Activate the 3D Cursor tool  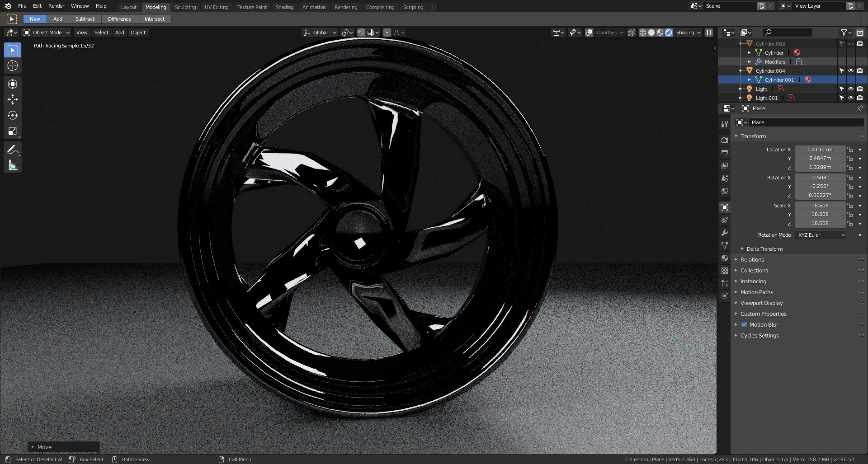(x=13, y=66)
